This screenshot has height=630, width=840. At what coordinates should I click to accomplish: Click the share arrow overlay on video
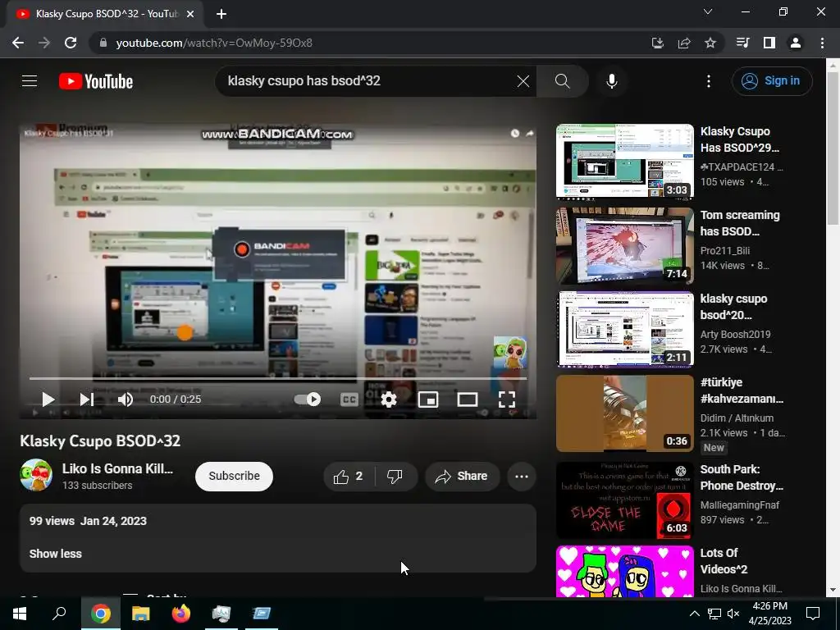pos(530,134)
